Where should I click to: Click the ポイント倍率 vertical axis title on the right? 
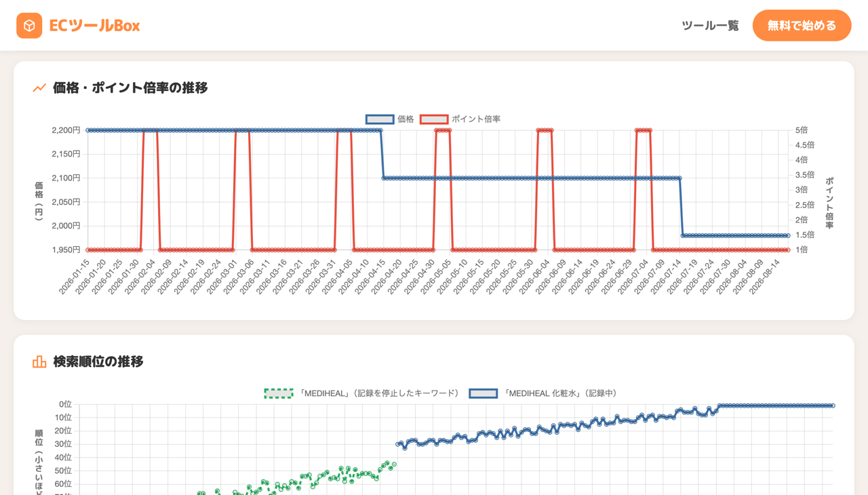click(x=829, y=203)
